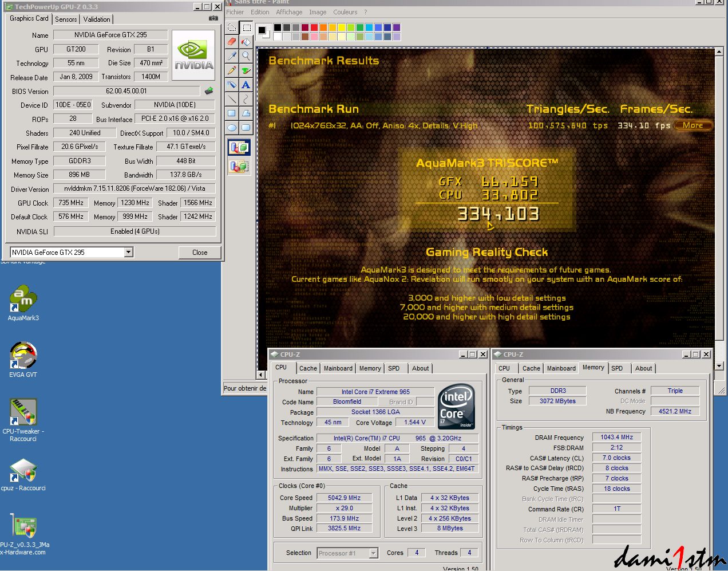Image resolution: width=728 pixels, height=571 pixels.
Task: Select the Airbrush spray tool
Action: (232, 85)
